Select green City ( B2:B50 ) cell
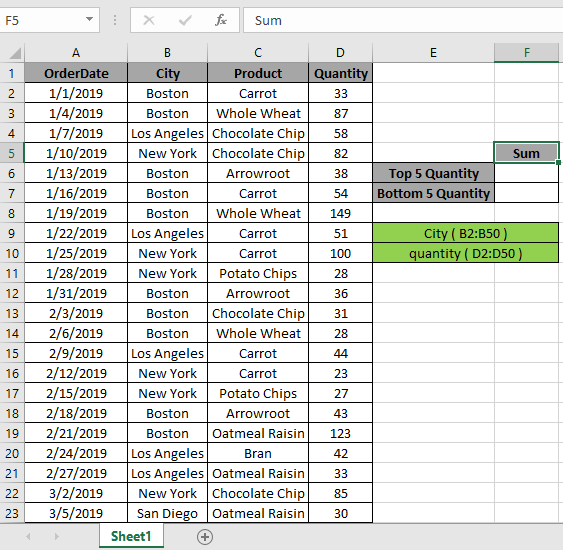 point(466,233)
